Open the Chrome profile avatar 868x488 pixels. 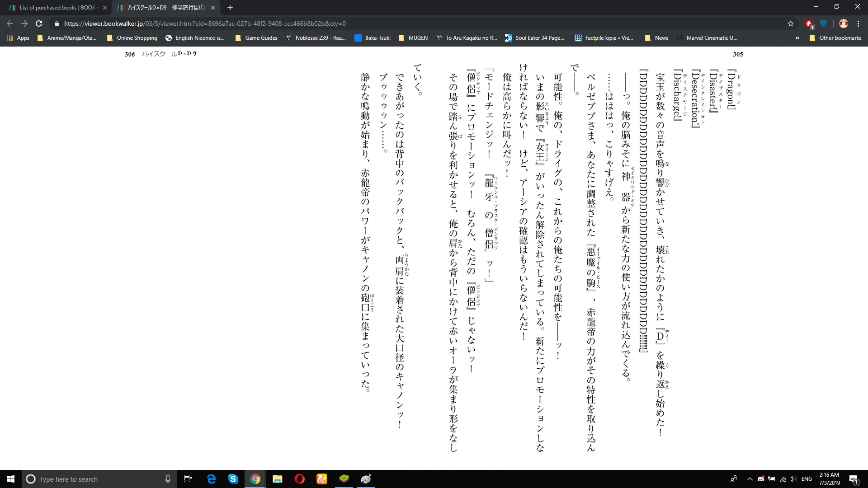tap(843, 23)
